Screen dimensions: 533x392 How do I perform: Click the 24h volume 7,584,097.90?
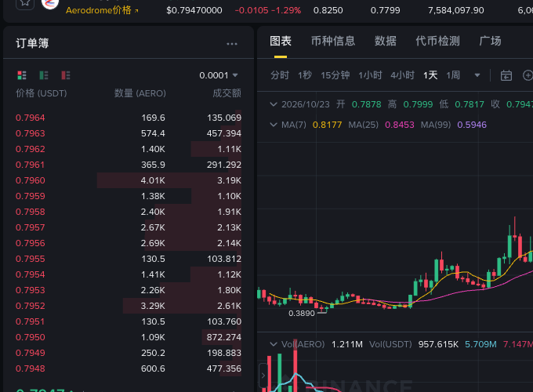coord(456,10)
